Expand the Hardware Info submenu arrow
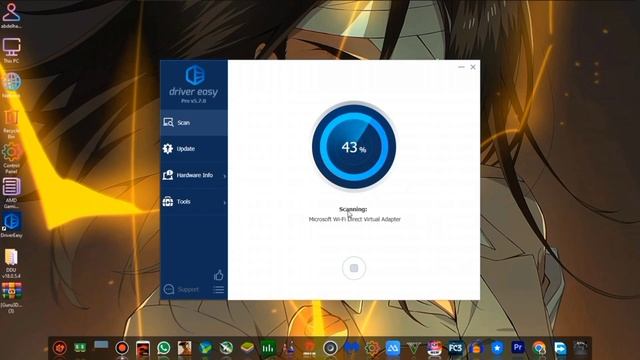The height and width of the screenshot is (360, 640). point(225,176)
